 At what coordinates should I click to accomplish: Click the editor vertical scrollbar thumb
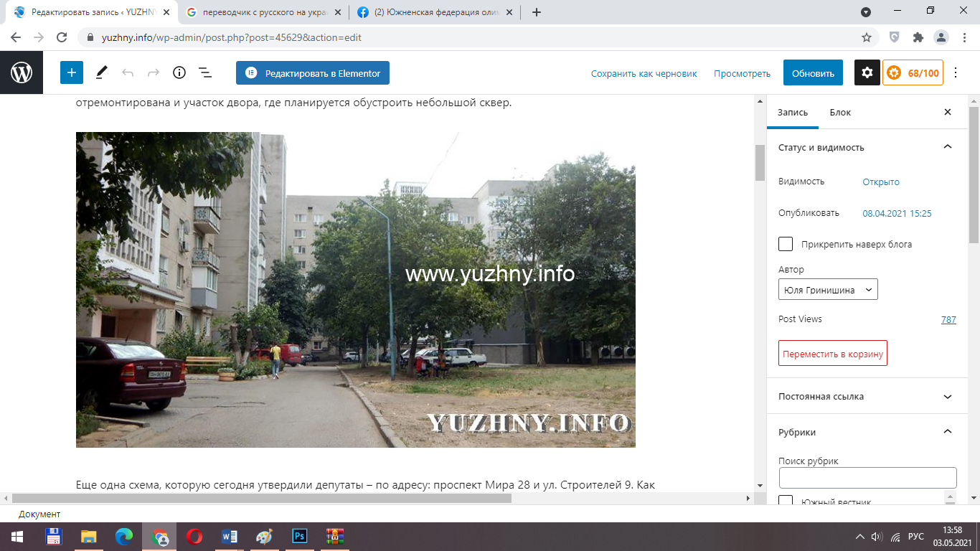click(x=760, y=163)
